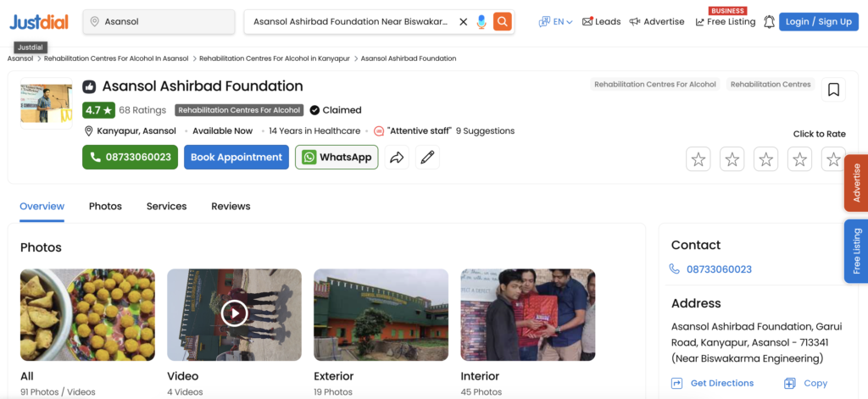Click the orange search magnifier button
Screen dimensions: 868x399
(503, 21)
